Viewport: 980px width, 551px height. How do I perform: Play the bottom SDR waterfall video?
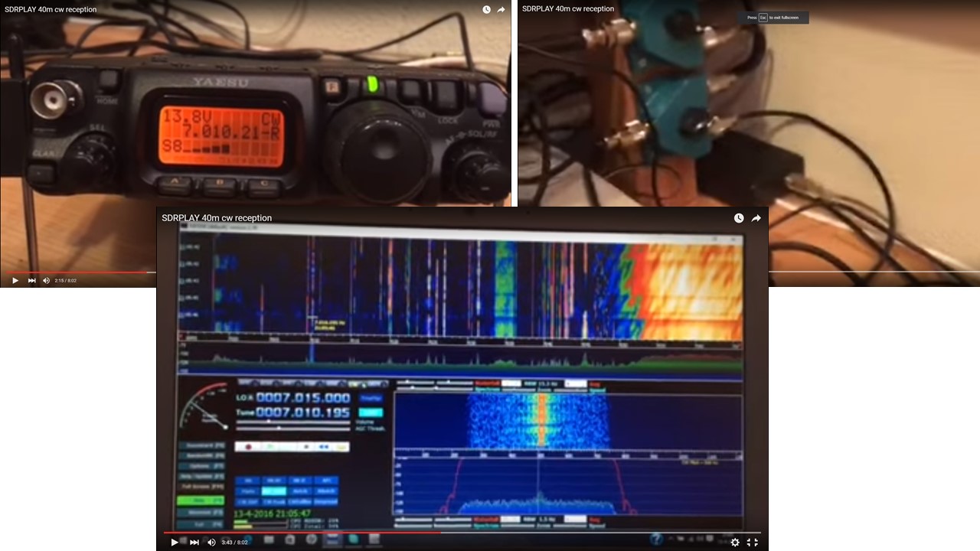coord(175,542)
